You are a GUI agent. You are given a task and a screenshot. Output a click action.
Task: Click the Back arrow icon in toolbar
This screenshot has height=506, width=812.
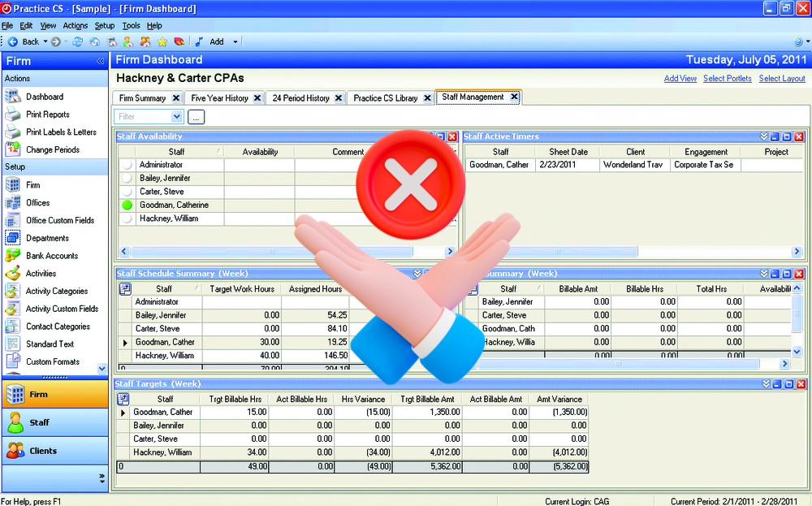(13, 42)
